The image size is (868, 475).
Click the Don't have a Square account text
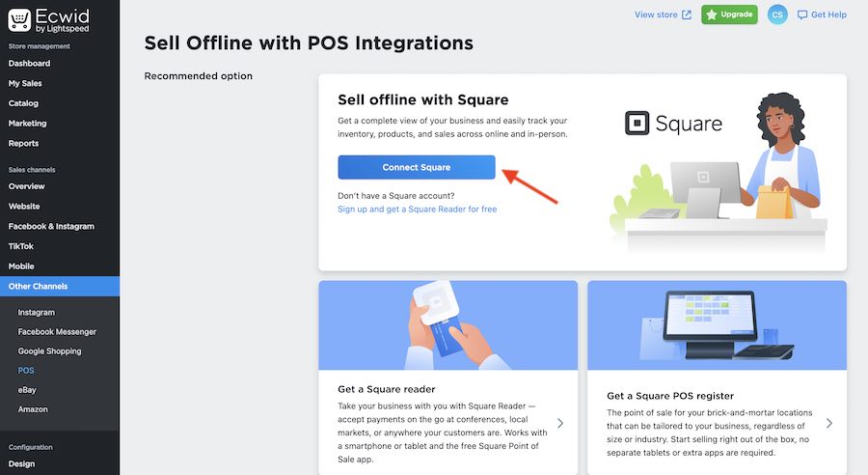[395, 196]
